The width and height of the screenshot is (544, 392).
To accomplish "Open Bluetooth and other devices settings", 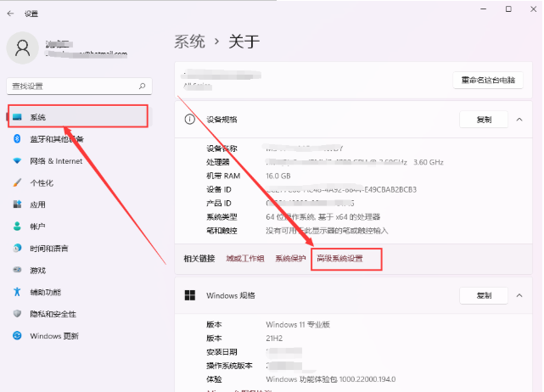I will tap(56, 139).
